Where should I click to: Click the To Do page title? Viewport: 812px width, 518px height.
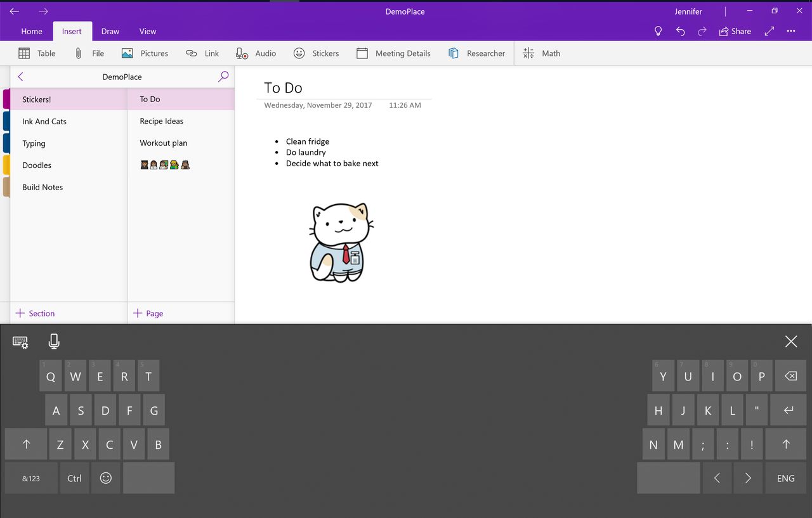tap(283, 87)
